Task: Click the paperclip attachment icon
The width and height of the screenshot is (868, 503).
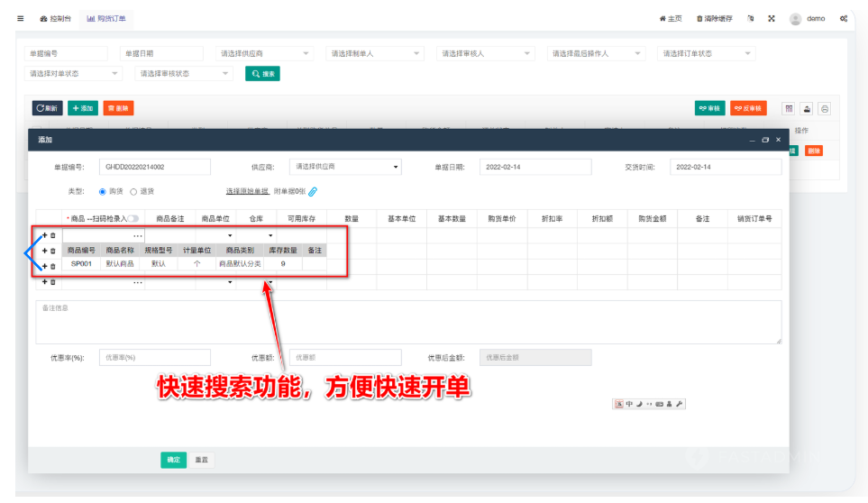Action: pyautogui.click(x=313, y=191)
